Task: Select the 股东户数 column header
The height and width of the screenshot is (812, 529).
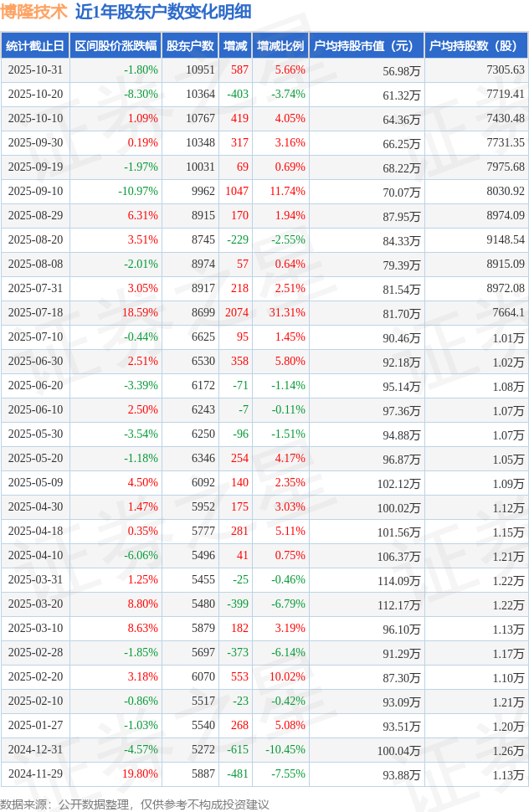Action: (190, 46)
